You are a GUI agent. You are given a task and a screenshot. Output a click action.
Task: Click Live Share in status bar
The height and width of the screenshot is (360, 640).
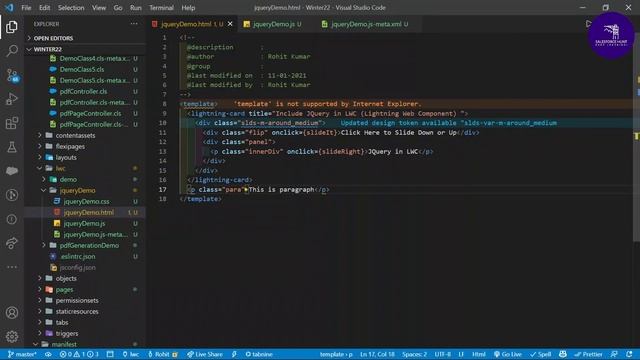click(205, 354)
